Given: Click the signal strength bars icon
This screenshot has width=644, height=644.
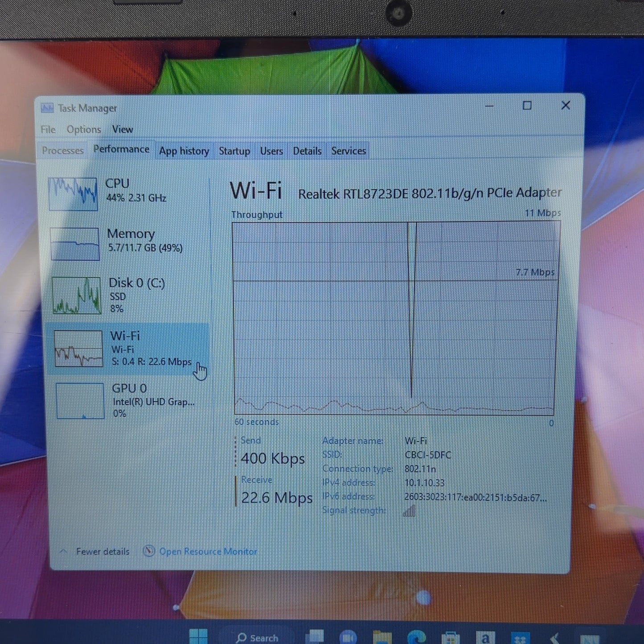Looking at the screenshot, I should pyautogui.click(x=409, y=511).
